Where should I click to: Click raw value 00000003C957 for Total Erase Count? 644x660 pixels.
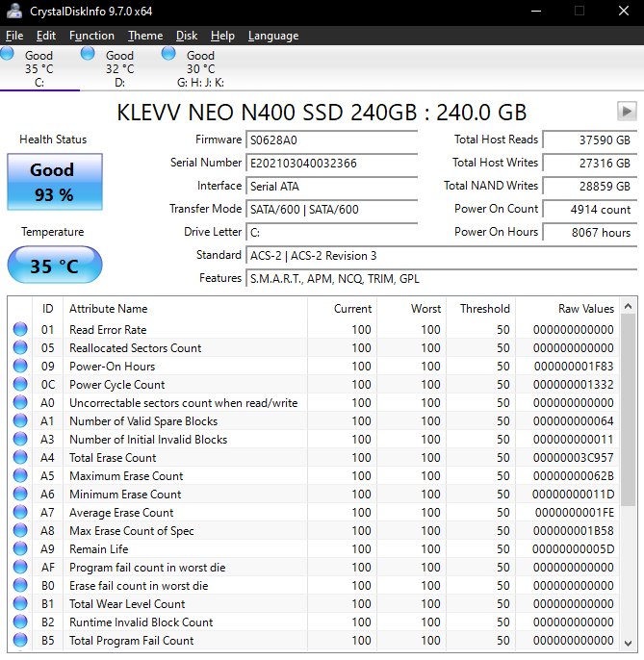pos(573,458)
